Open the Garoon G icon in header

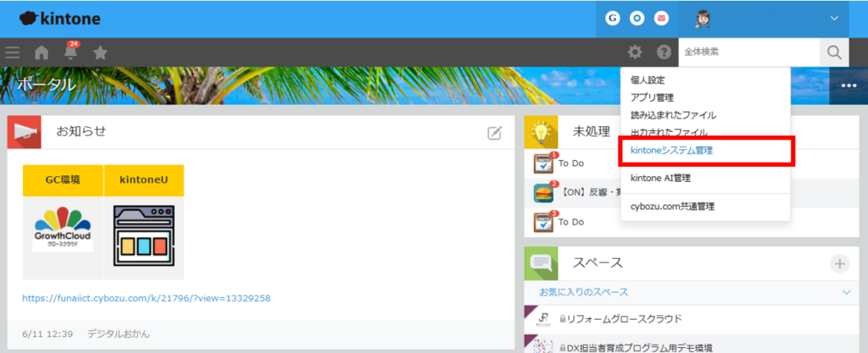point(612,18)
